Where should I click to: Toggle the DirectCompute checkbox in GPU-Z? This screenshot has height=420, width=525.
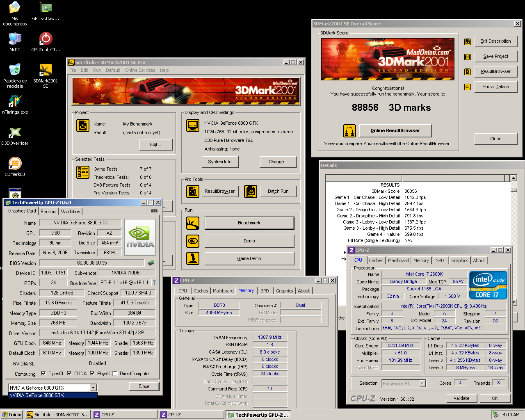point(115,374)
